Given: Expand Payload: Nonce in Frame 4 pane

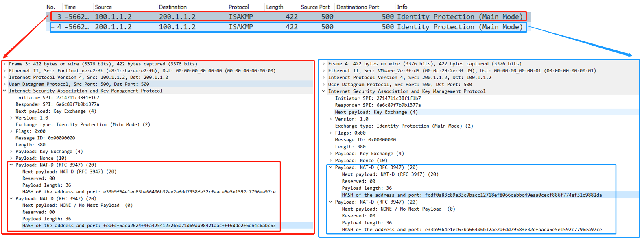Looking at the screenshot, I should click(x=330, y=161).
